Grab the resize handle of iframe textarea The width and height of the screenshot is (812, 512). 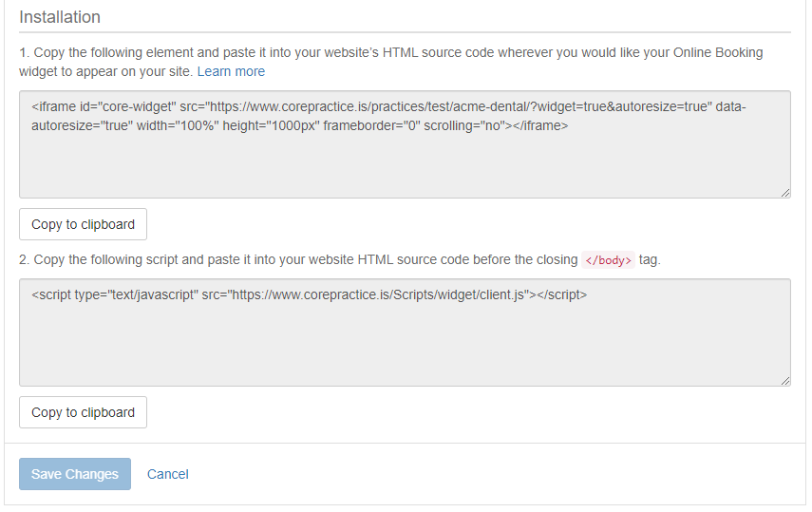[785, 193]
